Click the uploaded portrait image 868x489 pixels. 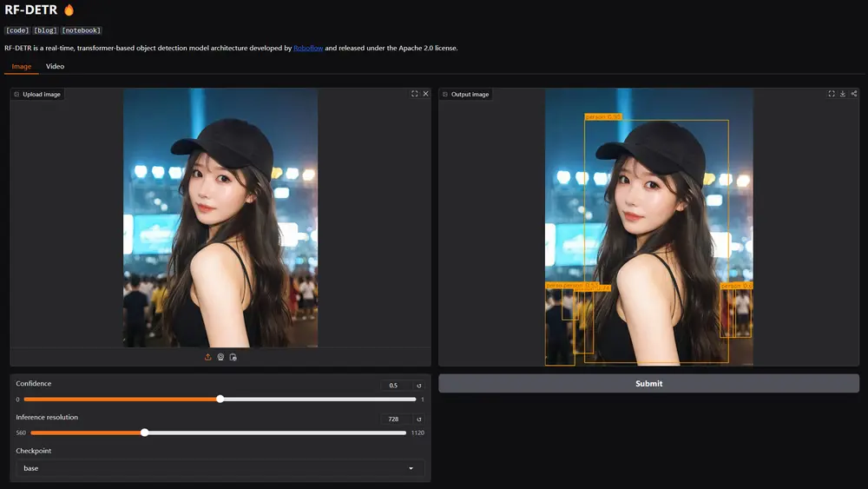pos(220,218)
